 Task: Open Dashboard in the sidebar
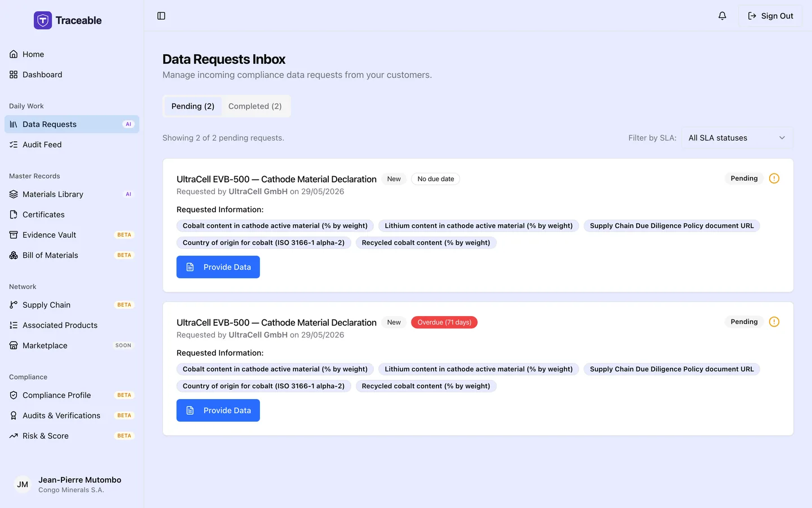tap(72, 75)
